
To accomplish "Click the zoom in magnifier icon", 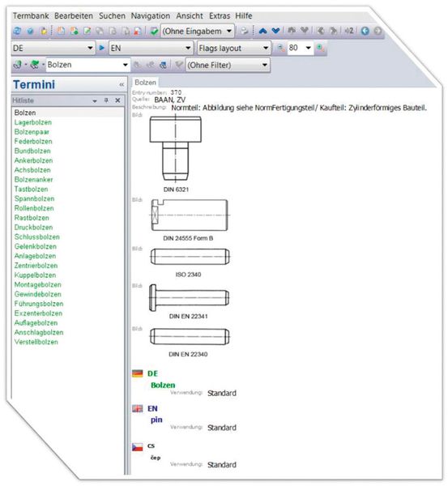I will [320, 48].
